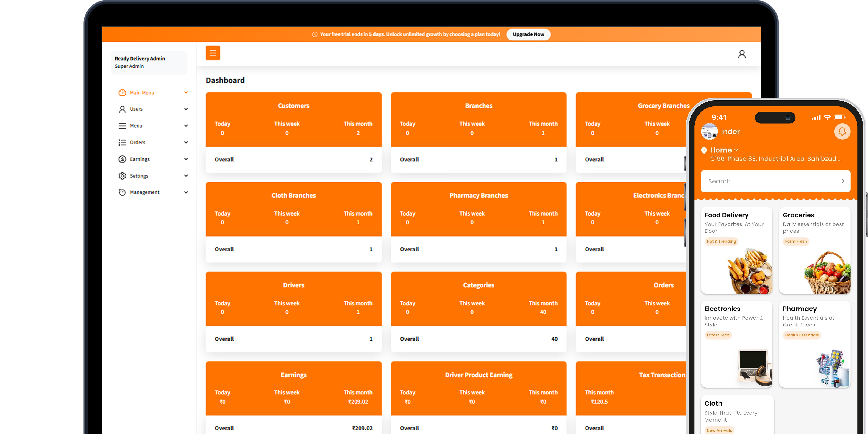Tap the medicine cart image

833,368
